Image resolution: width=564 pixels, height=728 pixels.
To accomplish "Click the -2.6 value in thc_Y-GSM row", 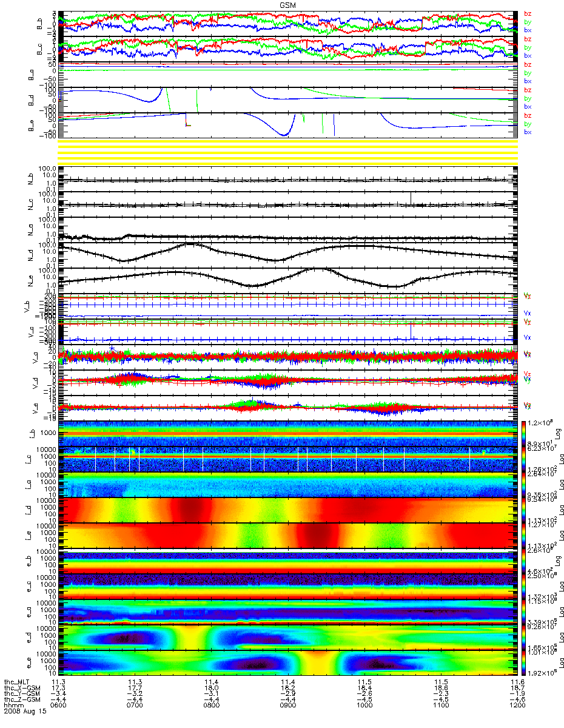I will (364, 695).
